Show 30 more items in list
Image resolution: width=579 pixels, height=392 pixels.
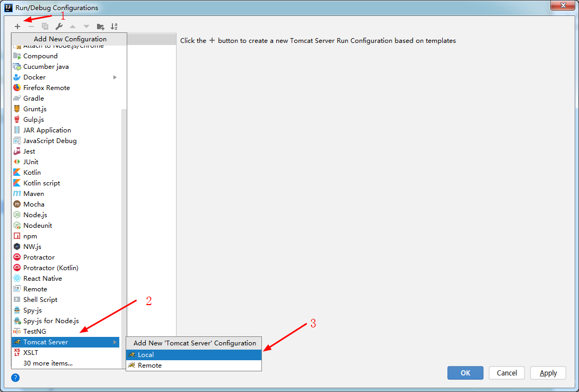pyautogui.click(x=48, y=363)
